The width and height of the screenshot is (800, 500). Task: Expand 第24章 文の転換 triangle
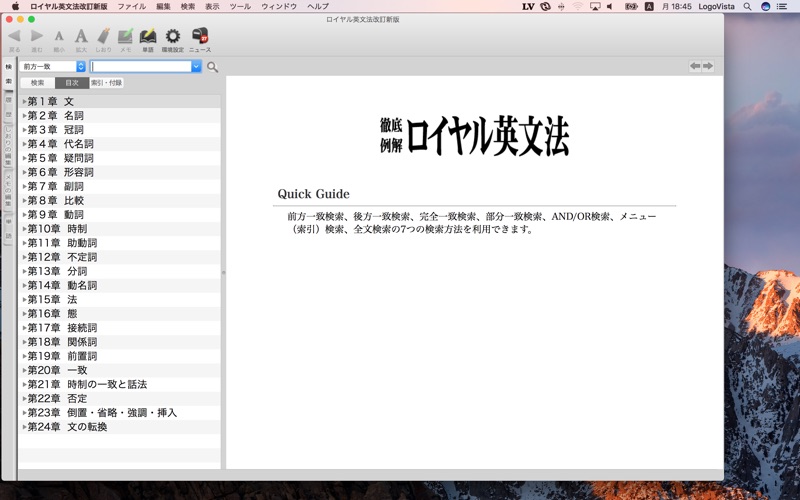[x=24, y=427]
